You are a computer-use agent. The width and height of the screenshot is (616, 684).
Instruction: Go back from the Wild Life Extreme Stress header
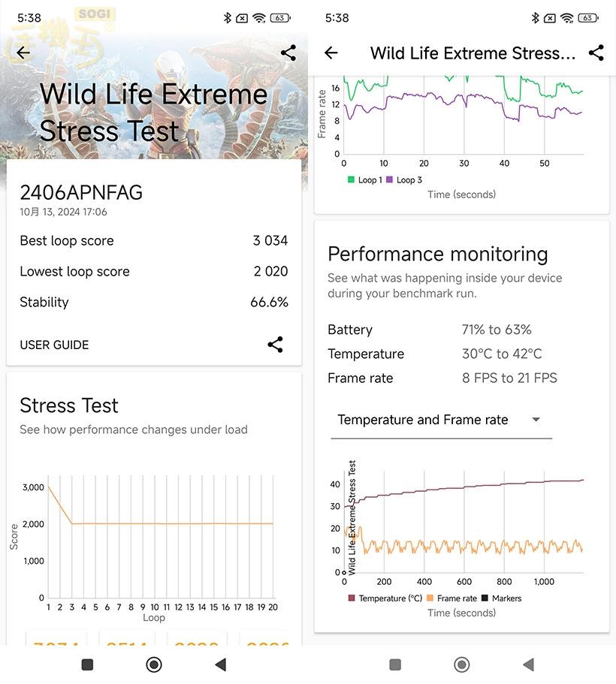pyautogui.click(x=331, y=53)
